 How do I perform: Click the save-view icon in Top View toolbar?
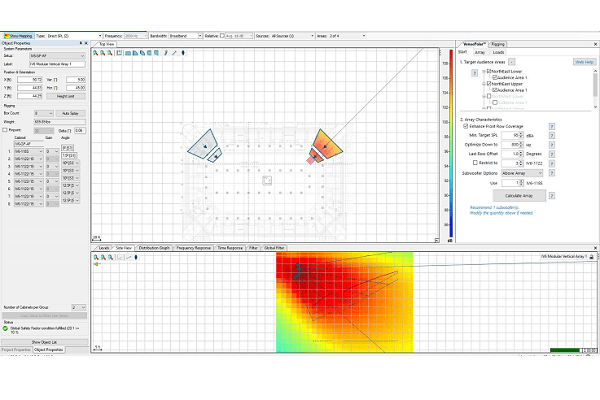click(x=119, y=53)
